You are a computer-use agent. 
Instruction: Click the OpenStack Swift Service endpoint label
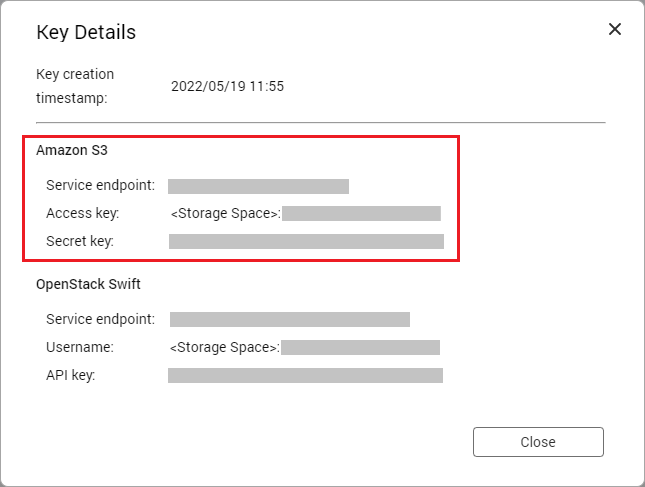[100, 319]
